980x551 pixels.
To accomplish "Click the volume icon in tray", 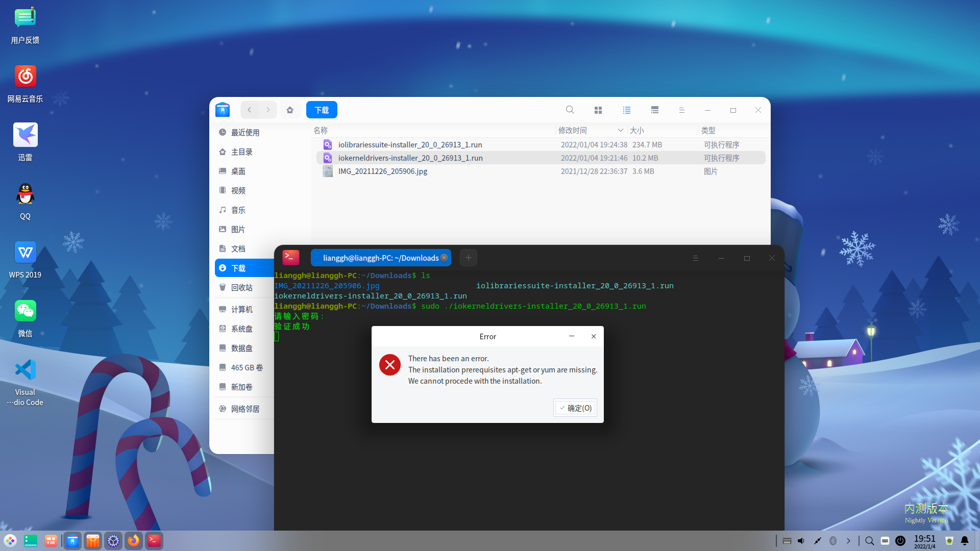I will pyautogui.click(x=801, y=541).
